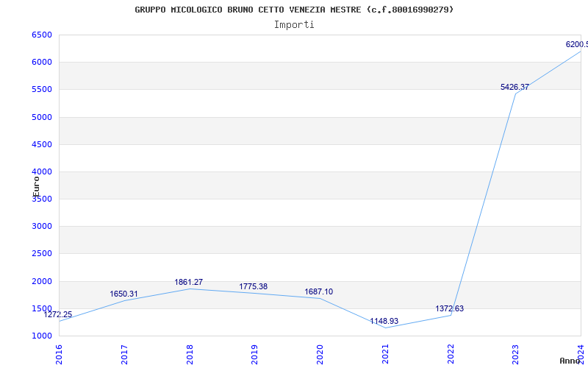
Task: Select the 2020 x-axis year label
Action: click(320, 355)
